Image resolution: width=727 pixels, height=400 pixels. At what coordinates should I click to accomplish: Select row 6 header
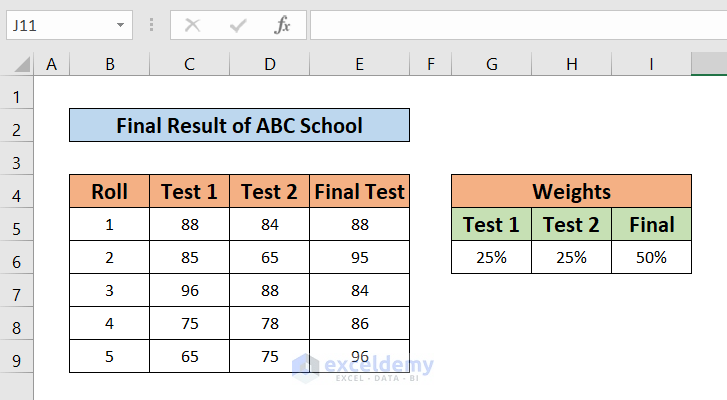[x=16, y=258]
